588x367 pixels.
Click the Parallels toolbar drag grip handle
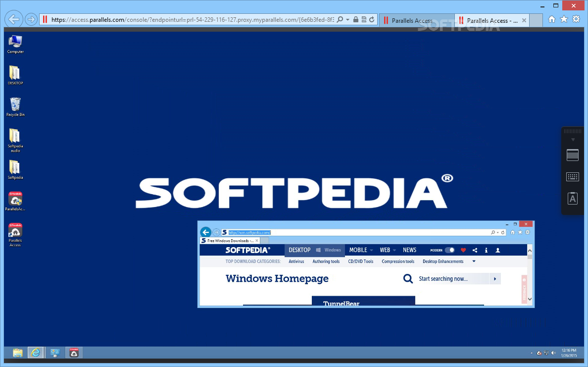tap(573, 131)
